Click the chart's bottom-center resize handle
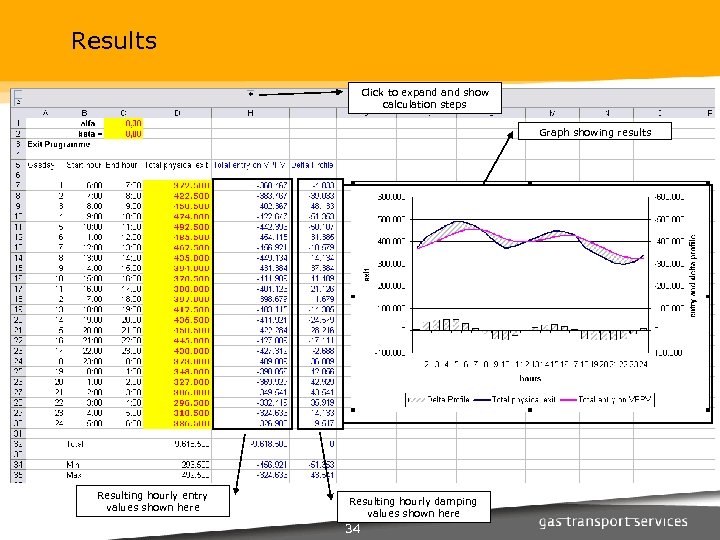The height and width of the screenshot is (540, 720). [530, 410]
